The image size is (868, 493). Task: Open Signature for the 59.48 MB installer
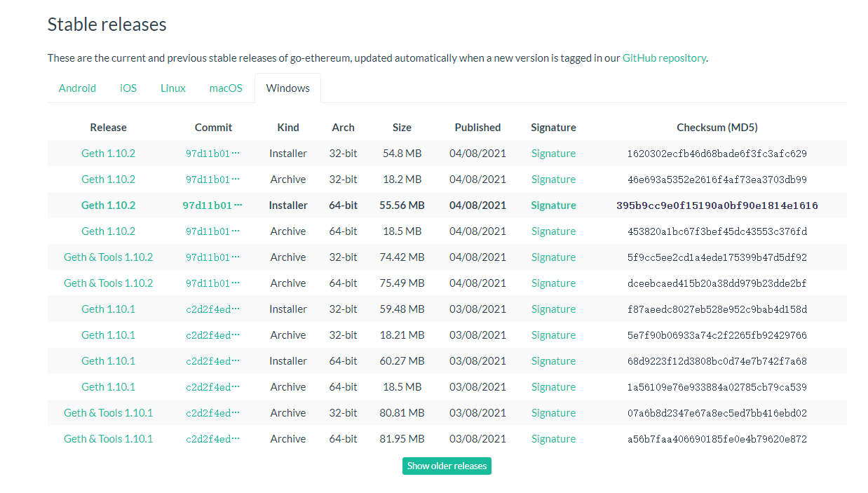tap(553, 309)
